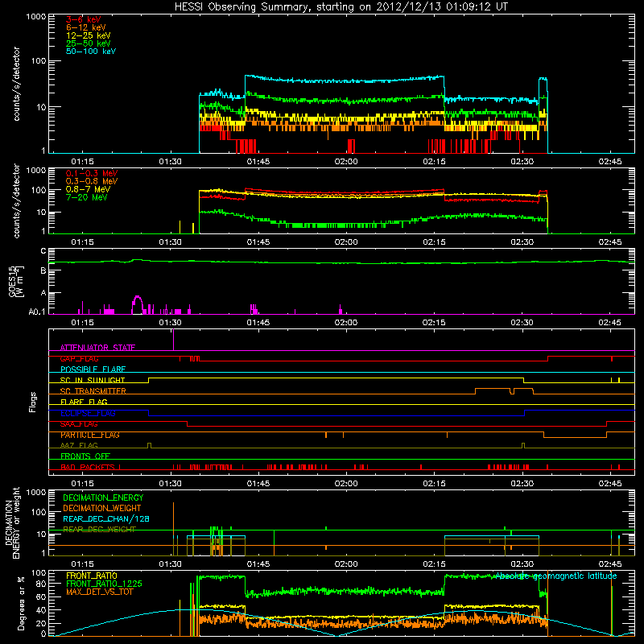Click the "MAX_DET_VS_TOT" legend label
644x644 pixels.
coord(99,592)
